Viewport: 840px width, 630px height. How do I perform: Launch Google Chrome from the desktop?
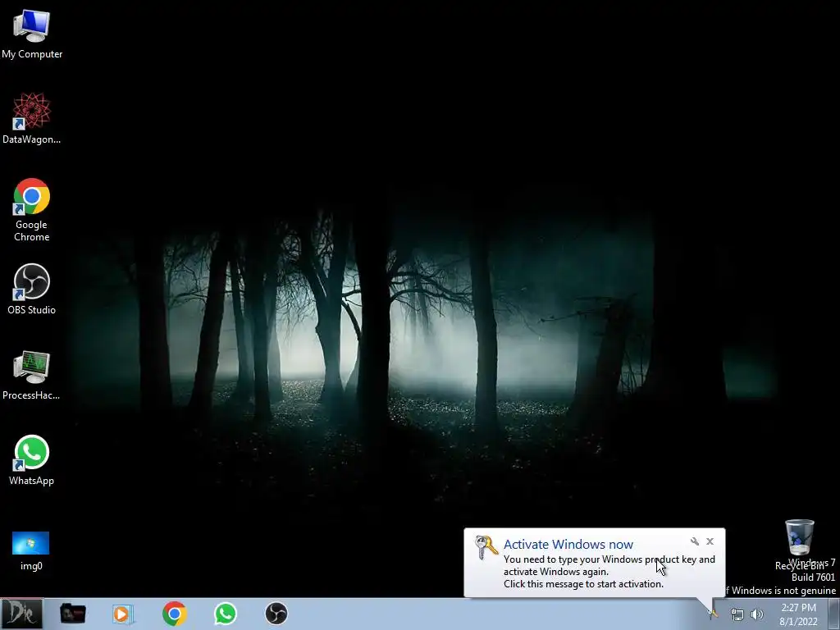click(32, 210)
